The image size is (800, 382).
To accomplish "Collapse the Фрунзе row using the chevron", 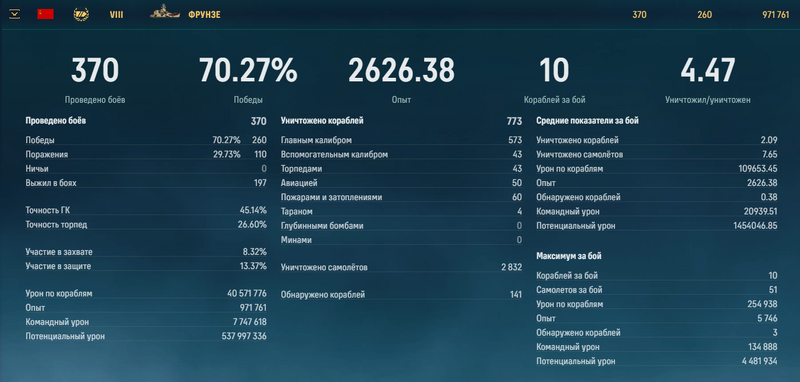I will 14,14.
